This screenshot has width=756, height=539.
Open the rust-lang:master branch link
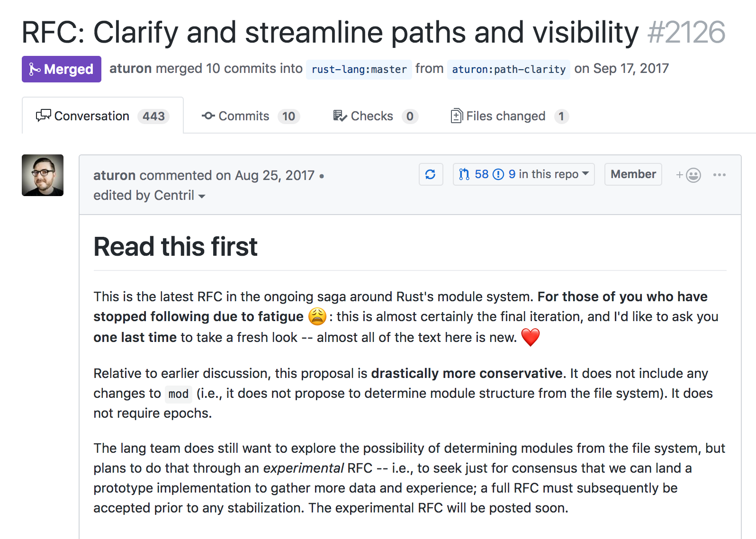click(x=359, y=70)
